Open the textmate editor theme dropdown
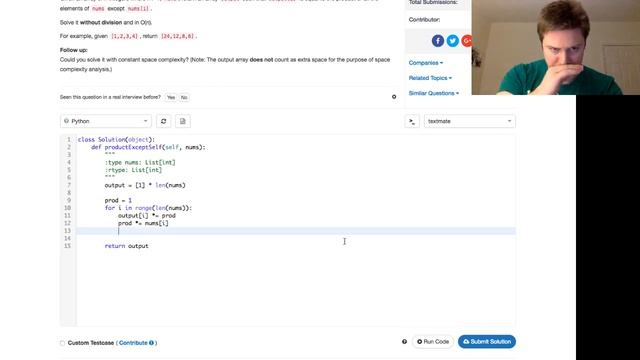Image resolution: width=640 pixels, height=360 pixels. click(469, 121)
